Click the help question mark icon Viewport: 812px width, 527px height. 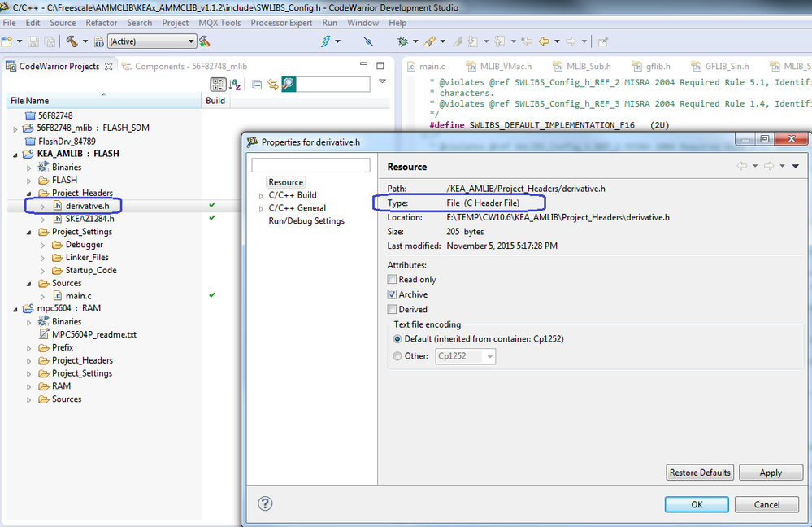coord(265,503)
